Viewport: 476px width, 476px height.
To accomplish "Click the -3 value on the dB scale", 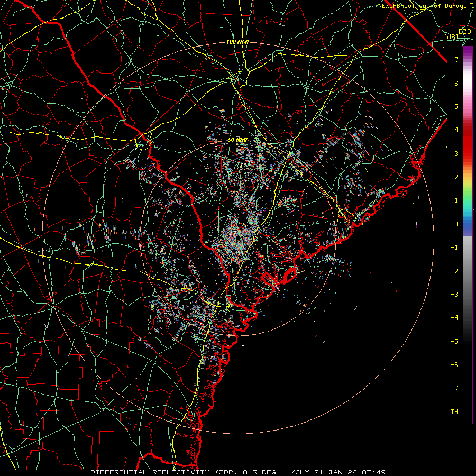I will tap(454, 295).
